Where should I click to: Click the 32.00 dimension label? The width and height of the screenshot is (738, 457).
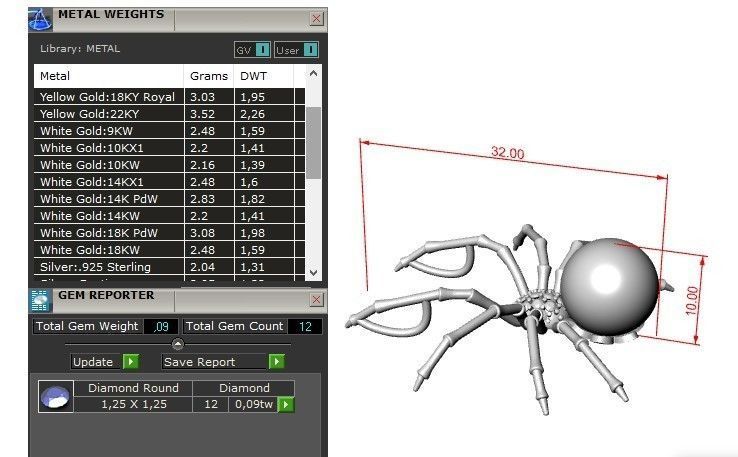[x=507, y=152]
